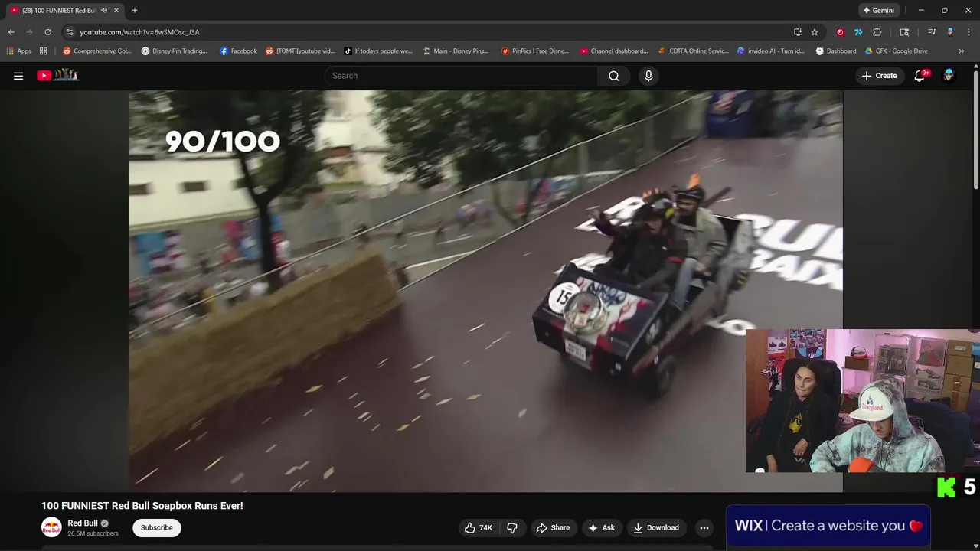This screenshot has height=551, width=980.
Task: Open the red circular extension icon
Action: [840, 32]
